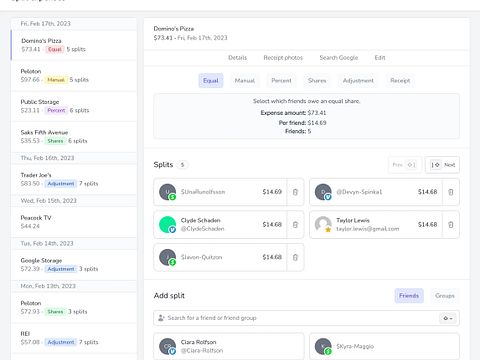The height and width of the screenshot is (360, 480).
Task: Select the Trader Joe's expense
Action: click(74, 180)
